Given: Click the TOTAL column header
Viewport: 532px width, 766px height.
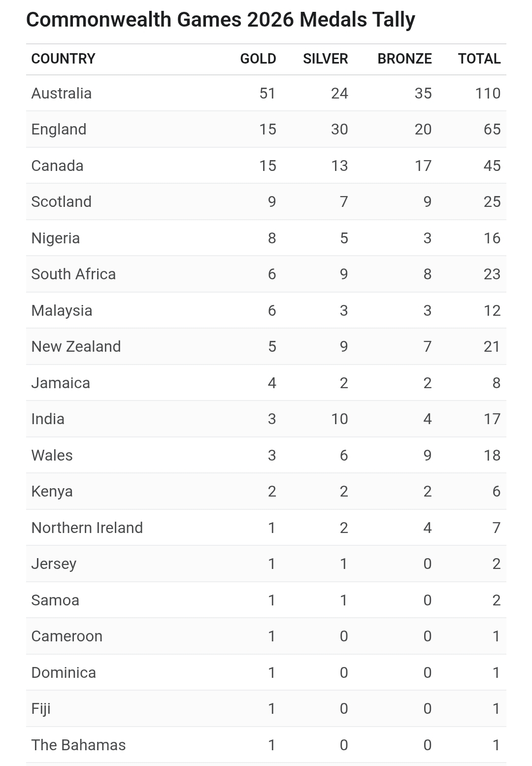Looking at the screenshot, I should (479, 59).
